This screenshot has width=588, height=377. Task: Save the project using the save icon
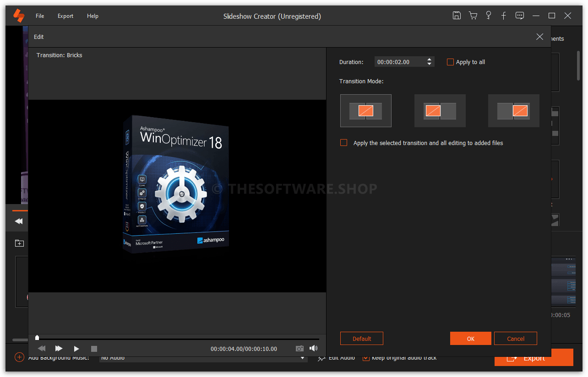click(457, 15)
